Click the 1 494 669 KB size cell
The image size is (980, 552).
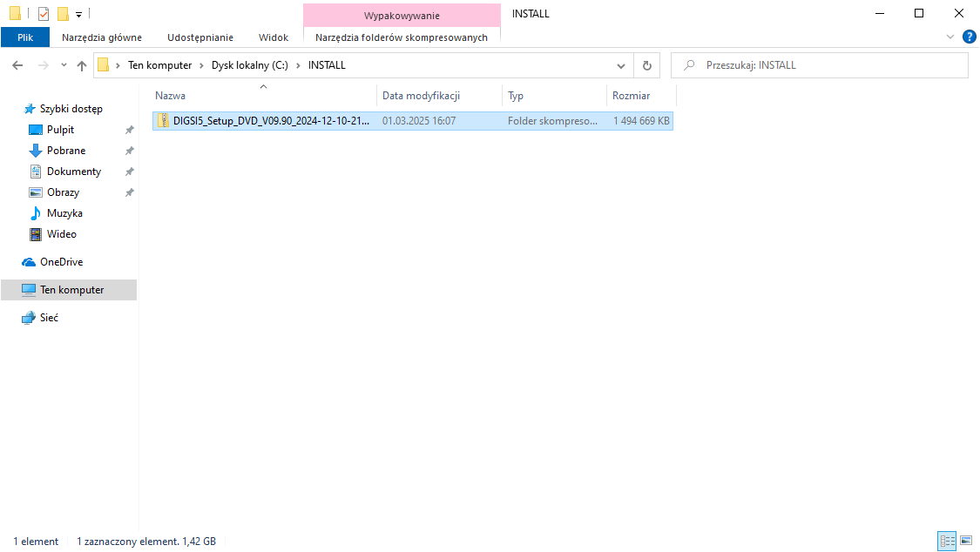[641, 120]
